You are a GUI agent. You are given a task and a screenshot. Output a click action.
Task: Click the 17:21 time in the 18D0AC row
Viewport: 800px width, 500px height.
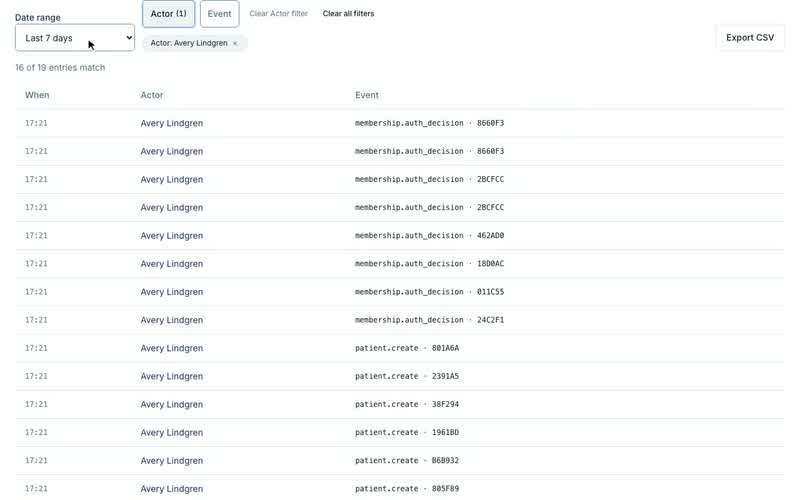pyautogui.click(x=36, y=264)
